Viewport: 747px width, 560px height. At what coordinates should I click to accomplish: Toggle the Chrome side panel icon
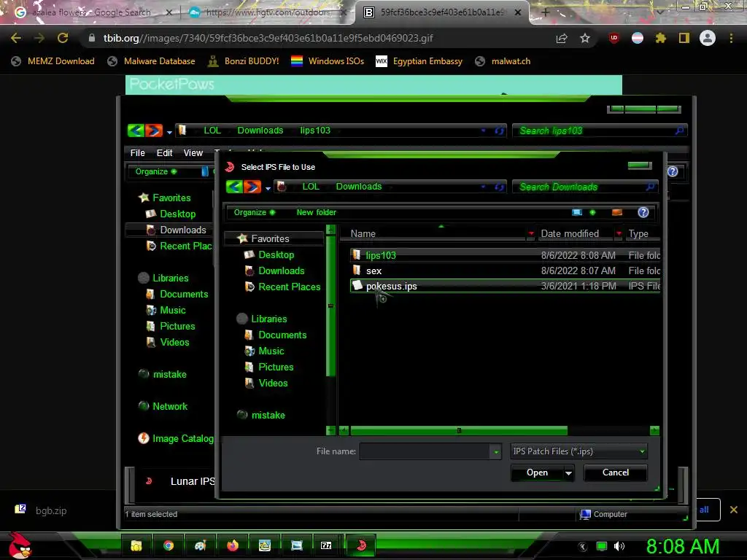coord(684,38)
